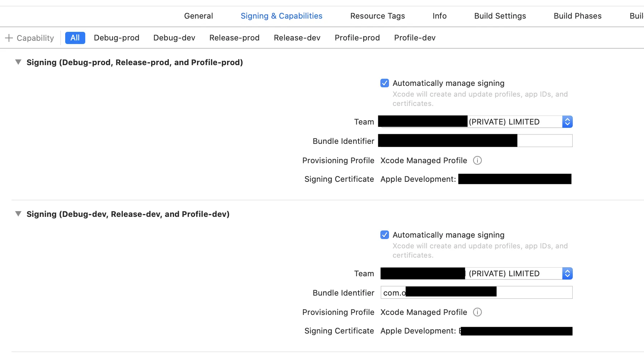Switch to Build Phases tab
The height and width of the screenshot is (355, 644).
click(577, 16)
